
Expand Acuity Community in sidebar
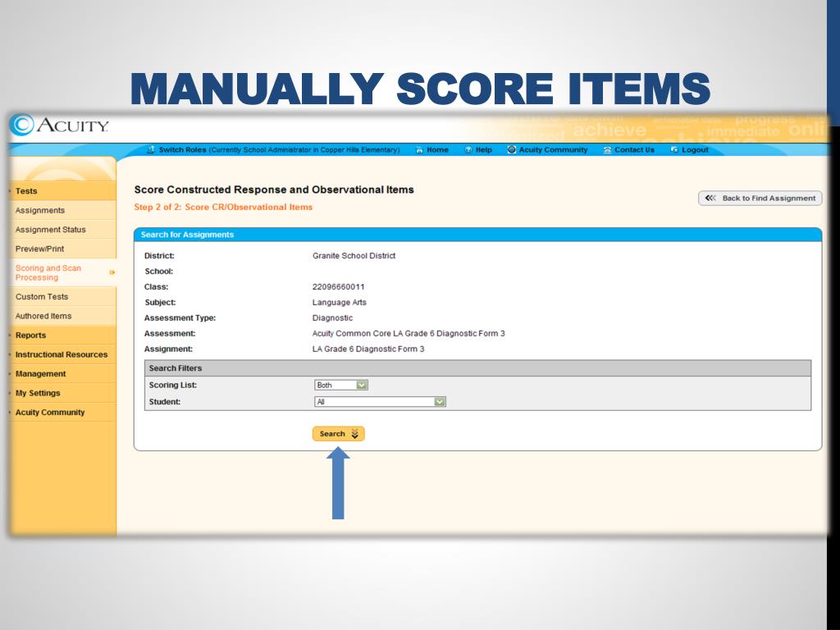pyautogui.click(x=62, y=413)
